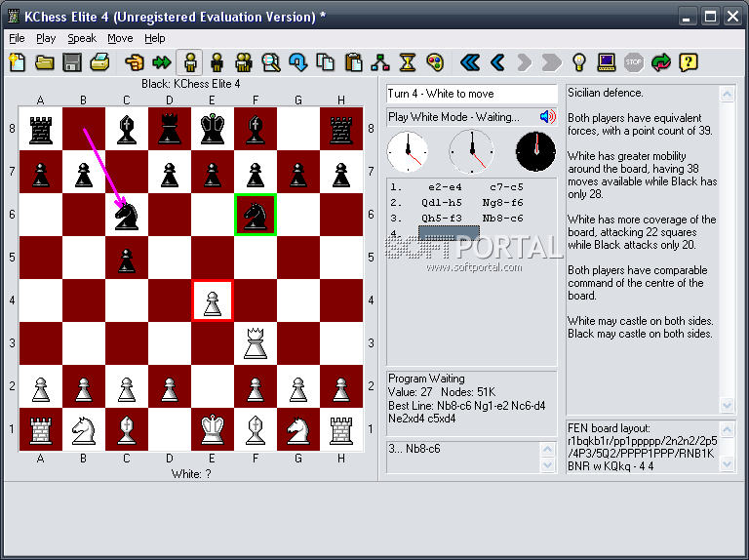Toggle the speaker sound icon
749x560 pixels.
tap(547, 117)
